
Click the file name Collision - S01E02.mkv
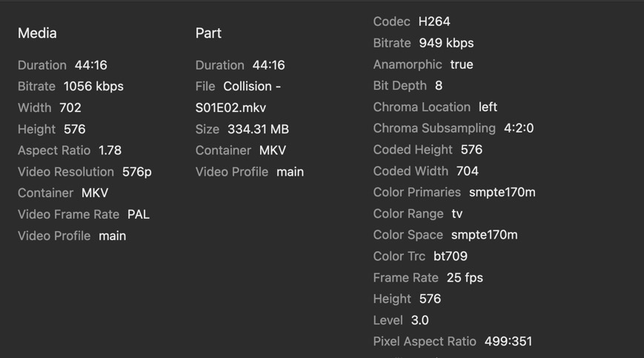251,87
